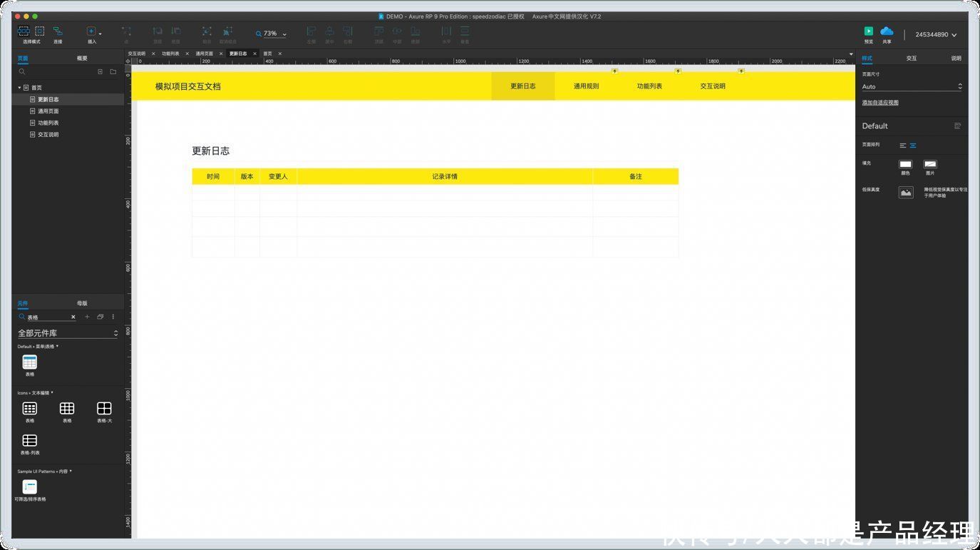This screenshot has width=980, height=550.
Task: Click the 记录详情 table header cell
Action: pos(445,177)
